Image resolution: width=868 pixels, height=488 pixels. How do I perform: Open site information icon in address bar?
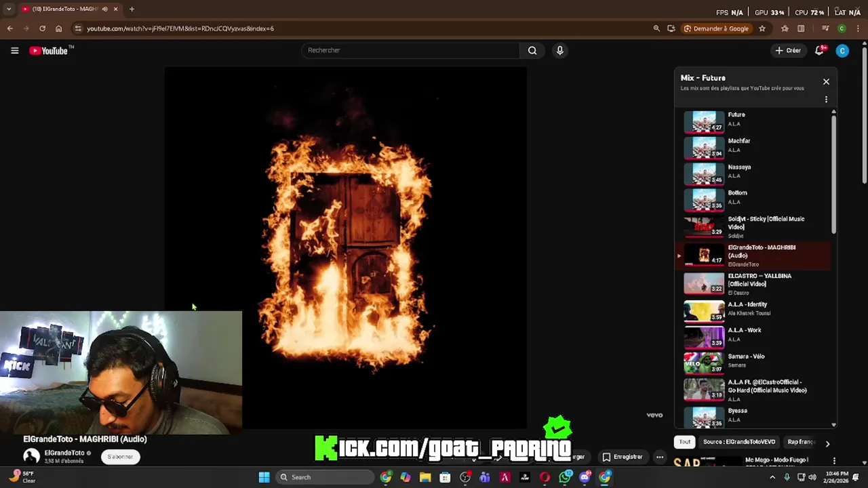[78, 28]
